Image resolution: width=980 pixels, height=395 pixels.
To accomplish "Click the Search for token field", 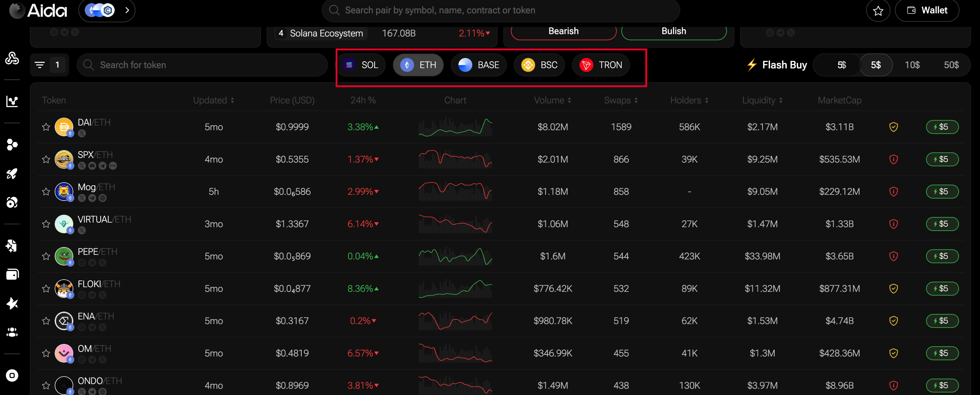I will (x=202, y=65).
